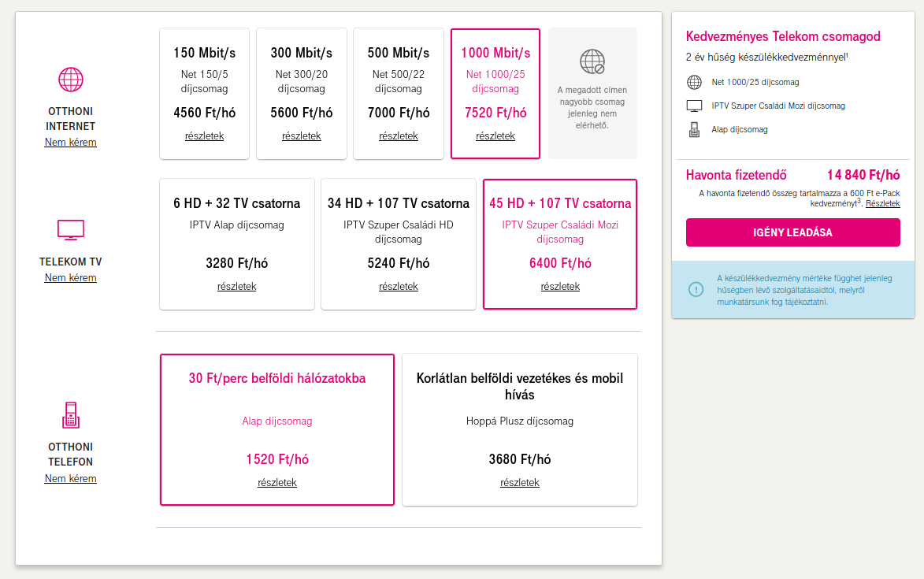Click the 1520 Ft/hó price text
The image size is (924, 579).
pos(277,458)
